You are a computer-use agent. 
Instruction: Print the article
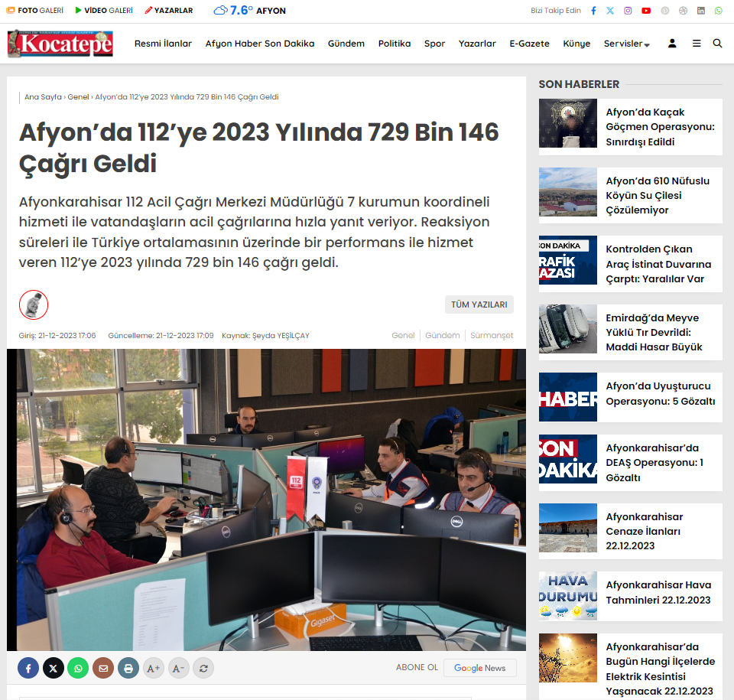(x=128, y=668)
